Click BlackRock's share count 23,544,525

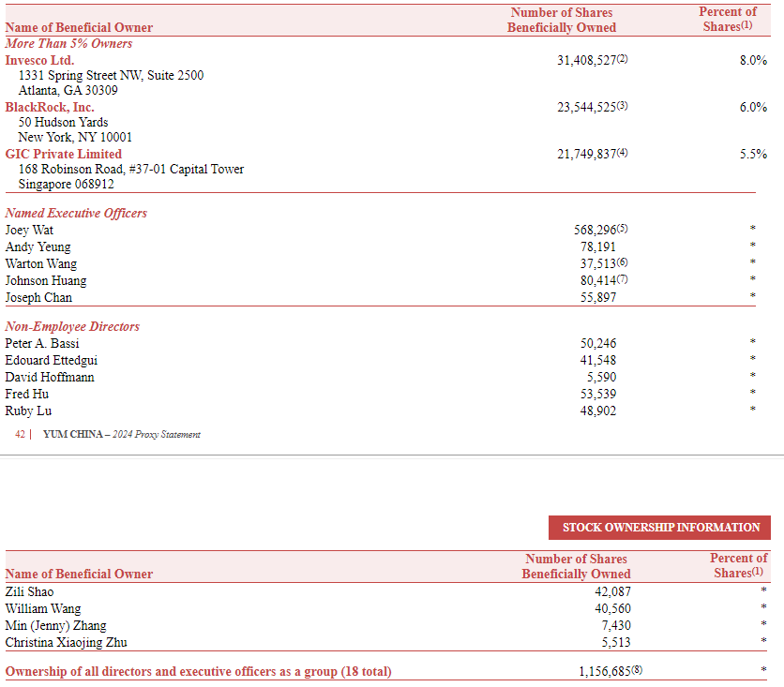pyautogui.click(x=586, y=108)
